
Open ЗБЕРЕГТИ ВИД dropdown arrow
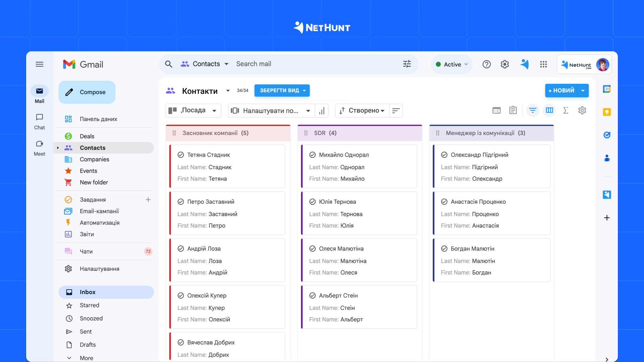tap(304, 90)
